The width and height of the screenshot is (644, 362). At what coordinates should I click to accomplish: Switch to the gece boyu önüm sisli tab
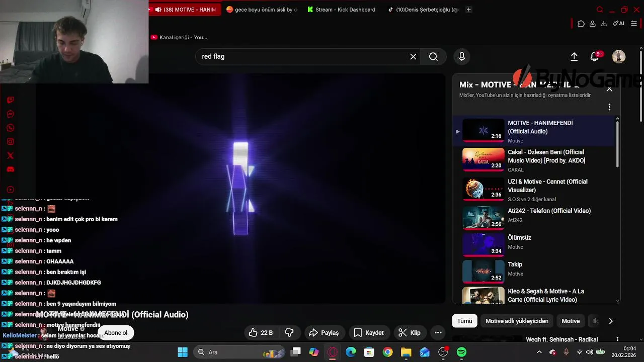[x=262, y=10]
